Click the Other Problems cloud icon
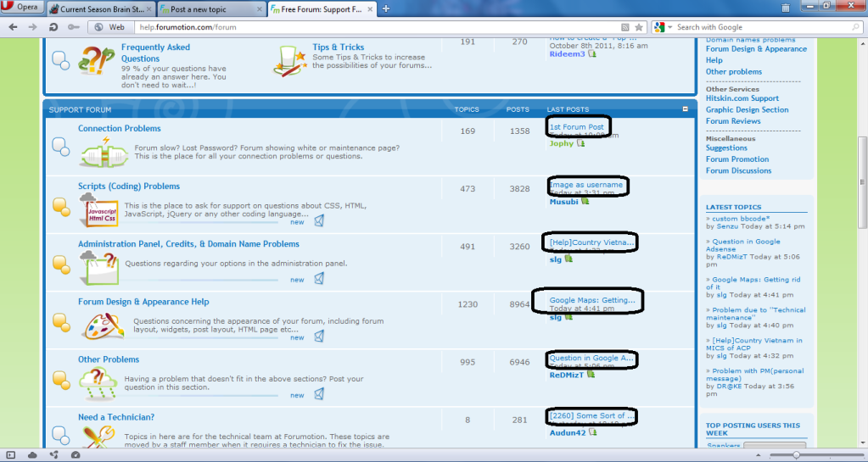Screen dimensions: 868x462 pos(98,383)
